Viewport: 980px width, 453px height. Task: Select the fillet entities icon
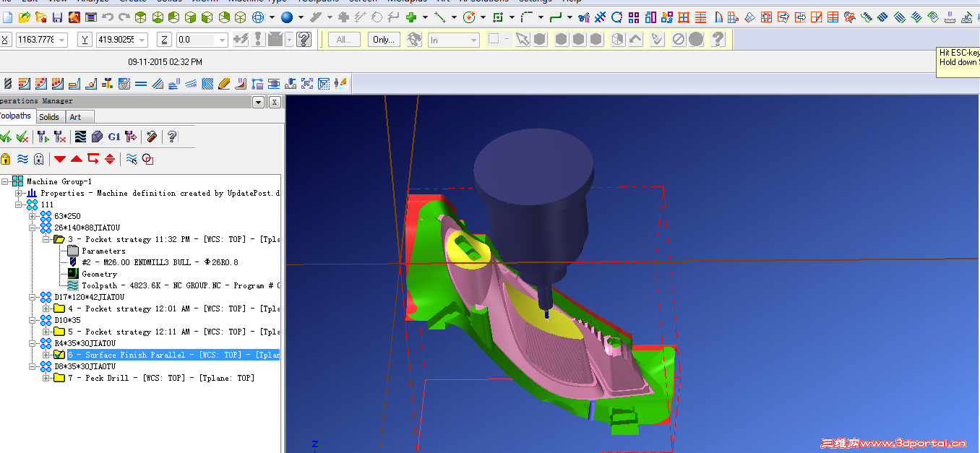(x=527, y=17)
